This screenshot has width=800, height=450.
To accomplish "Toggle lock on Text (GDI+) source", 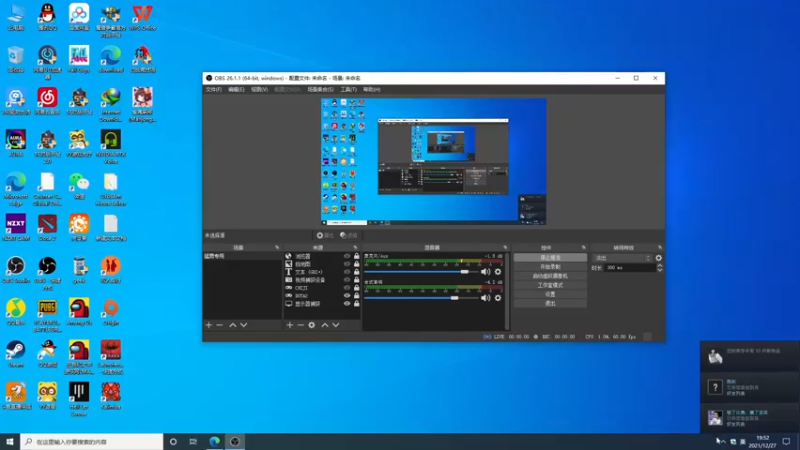I will pos(357,272).
